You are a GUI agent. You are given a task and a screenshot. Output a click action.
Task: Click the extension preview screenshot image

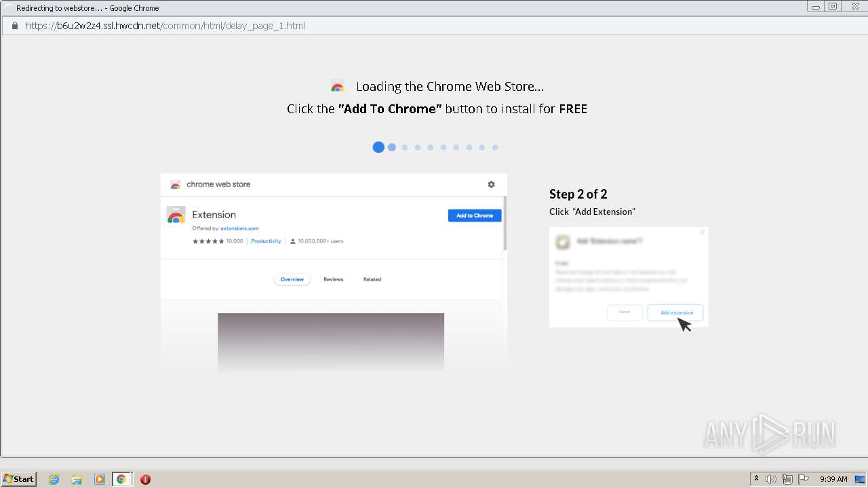pyautogui.click(x=331, y=342)
